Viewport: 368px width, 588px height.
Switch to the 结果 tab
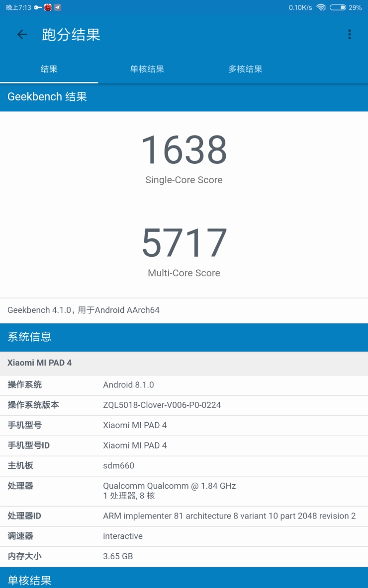[49, 69]
